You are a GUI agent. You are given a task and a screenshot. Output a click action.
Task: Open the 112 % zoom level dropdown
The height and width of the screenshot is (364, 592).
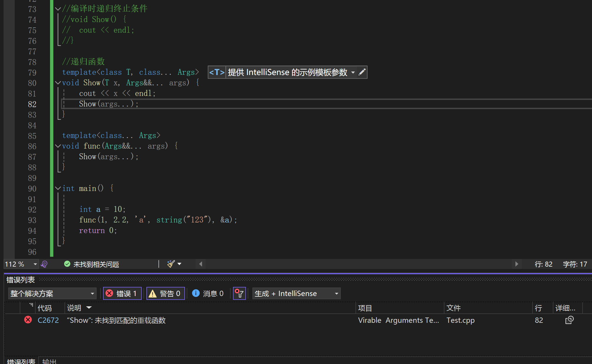click(x=35, y=264)
